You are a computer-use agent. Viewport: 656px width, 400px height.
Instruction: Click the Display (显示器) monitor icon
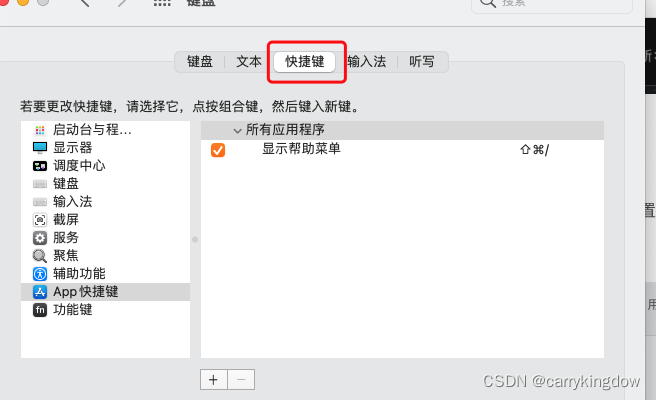[x=40, y=148]
